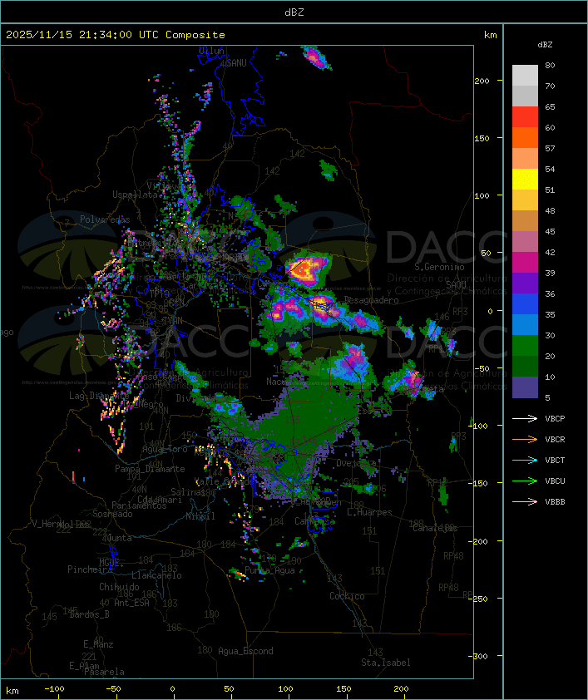
Task: Click the L.Huarpes map label
Action: pos(369,512)
